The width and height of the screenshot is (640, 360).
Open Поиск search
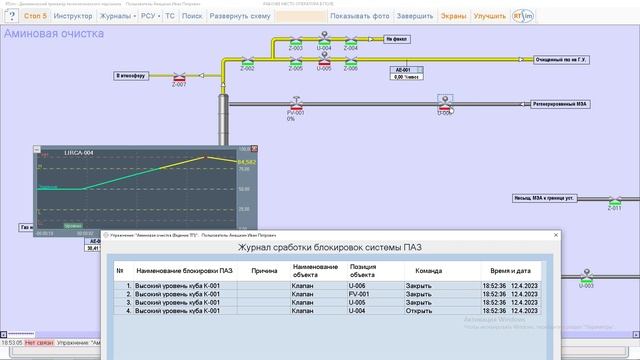click(x=192, y=16)
